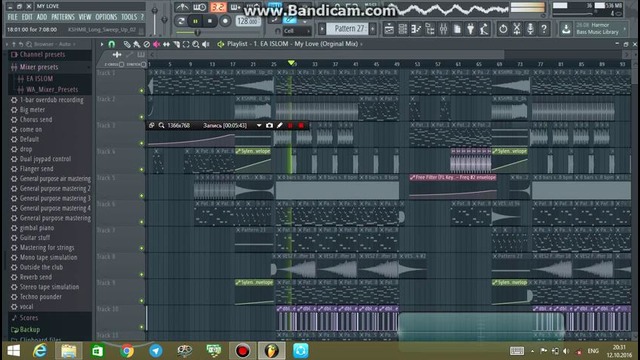The height and width of the screenshot is (360, 640).
Task: Click the help question mark toolbar icon
Action: pos(544,29)
